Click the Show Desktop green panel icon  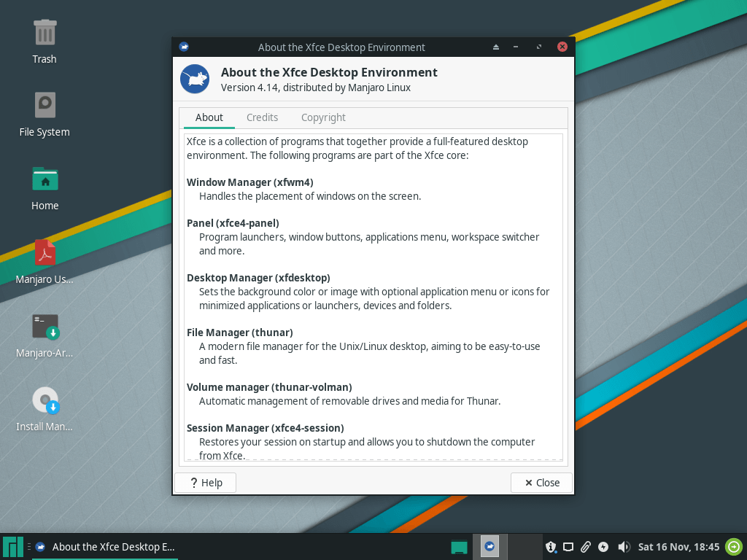[x=459, y=547]
